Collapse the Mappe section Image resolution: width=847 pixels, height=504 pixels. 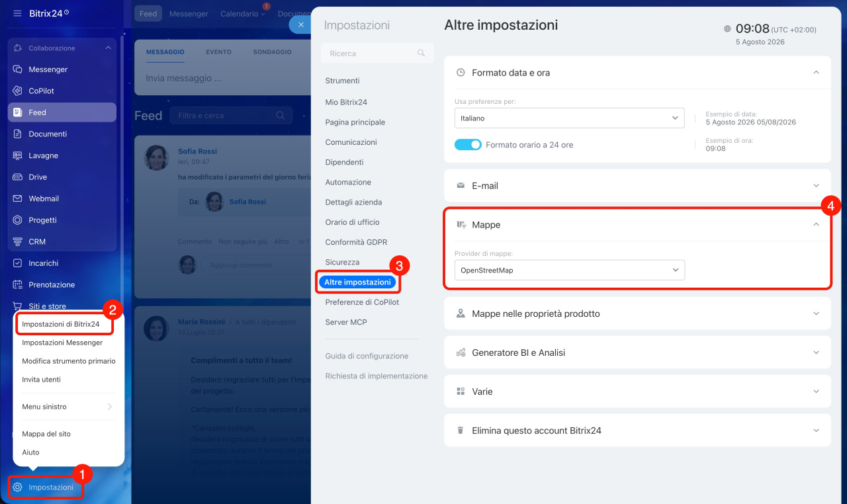click(816, 225)
